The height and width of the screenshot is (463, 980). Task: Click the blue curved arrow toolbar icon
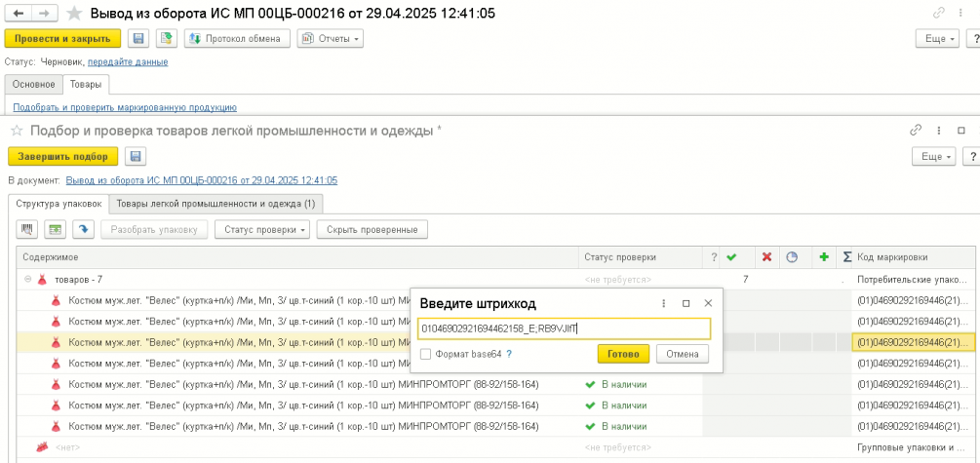tap(84, 229)
